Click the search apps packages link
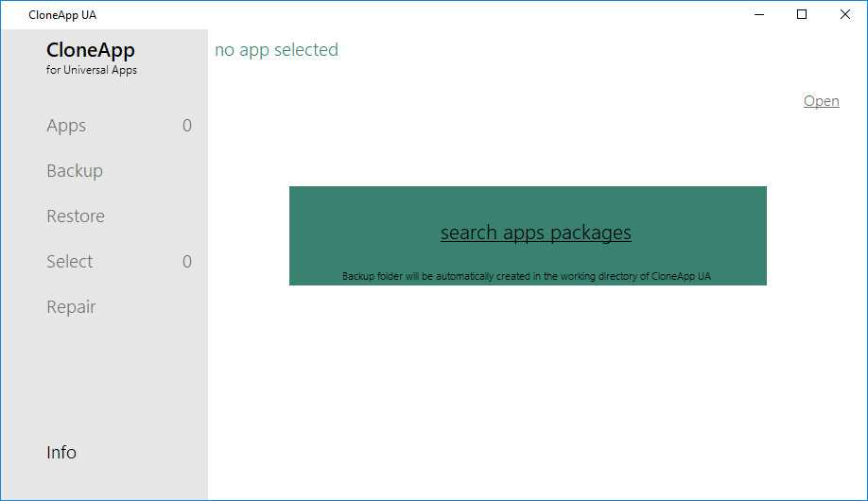 click(x=535, y=233)
